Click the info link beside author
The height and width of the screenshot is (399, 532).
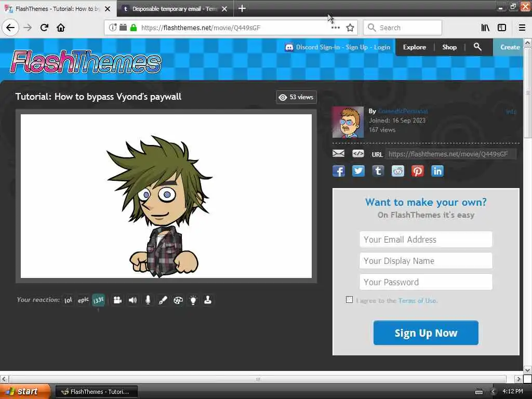pyautogui.click(x=511, y=111)
